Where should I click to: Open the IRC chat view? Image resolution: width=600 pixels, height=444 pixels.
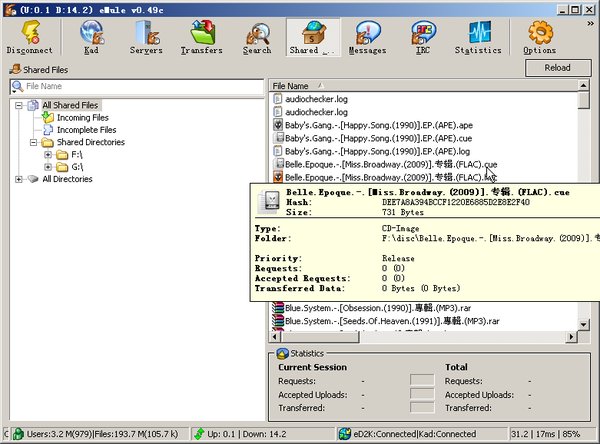point(423,37)
